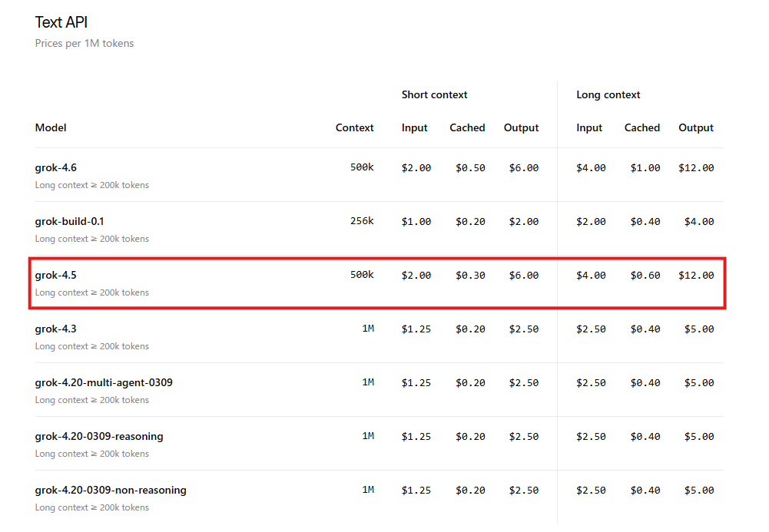Click the Long context group heading
Screen dimensions: 769x532
point(608,95)
